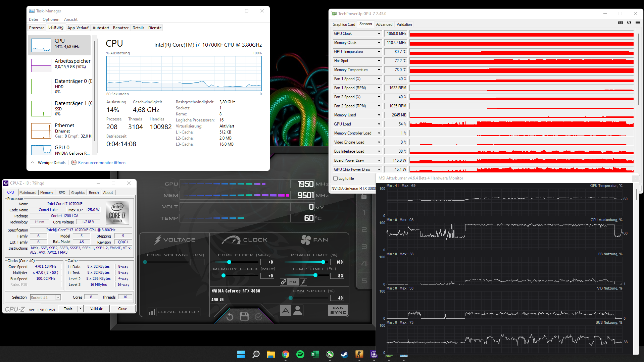Open the Memory Clock sensor dropdown
This screenshot has width=644, height=362.
point(379,43)
